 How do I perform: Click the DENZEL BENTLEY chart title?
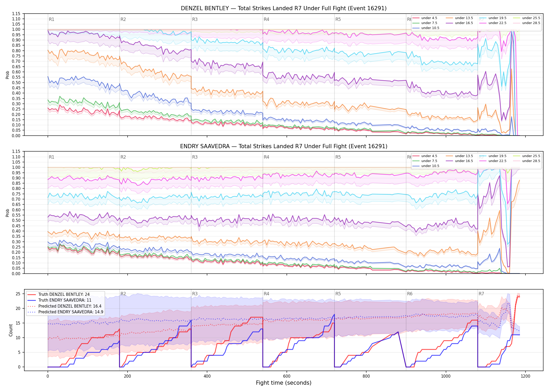[x=284, y=8]
